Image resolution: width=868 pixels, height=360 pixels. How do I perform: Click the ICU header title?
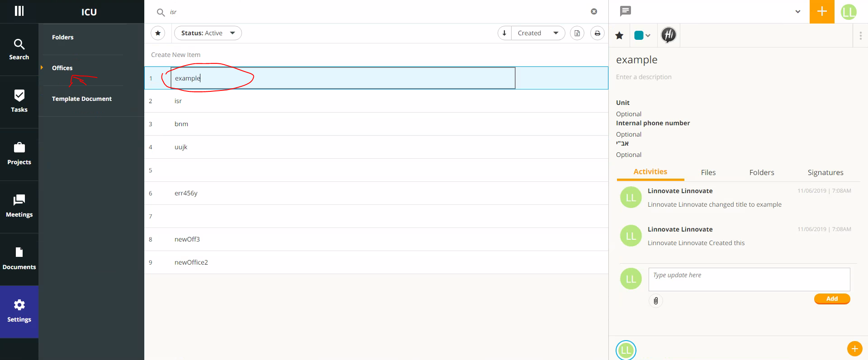(89, 12)
